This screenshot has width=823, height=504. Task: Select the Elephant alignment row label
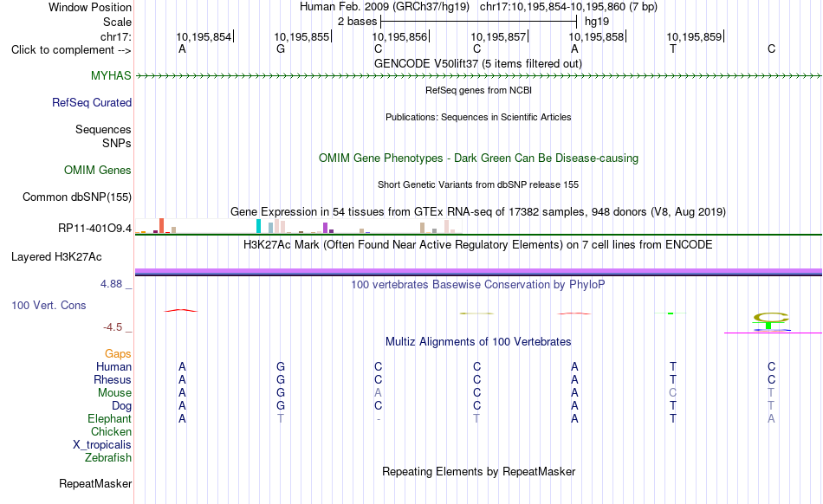tap(109, 418)
